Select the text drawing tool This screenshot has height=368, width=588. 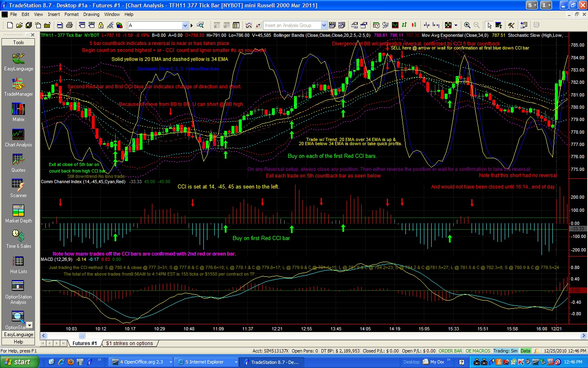(x=499, y=25)
